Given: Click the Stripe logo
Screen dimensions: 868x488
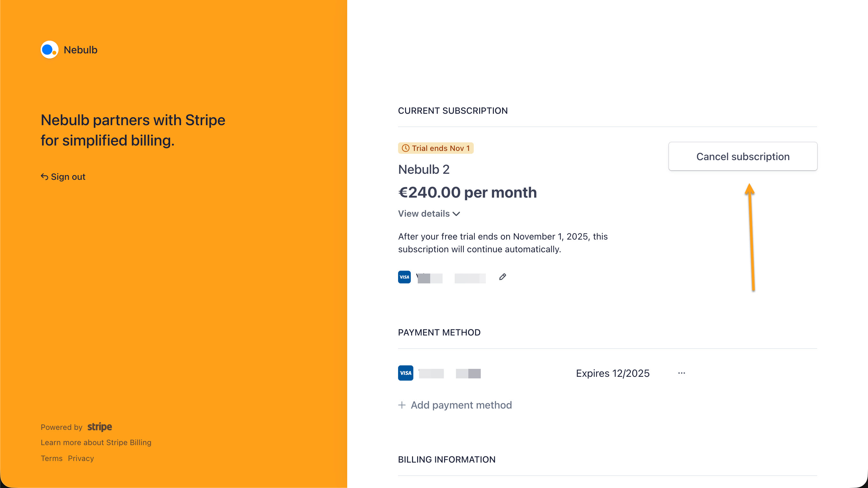Looking at the screenshot, I should [x=100, y=427].
